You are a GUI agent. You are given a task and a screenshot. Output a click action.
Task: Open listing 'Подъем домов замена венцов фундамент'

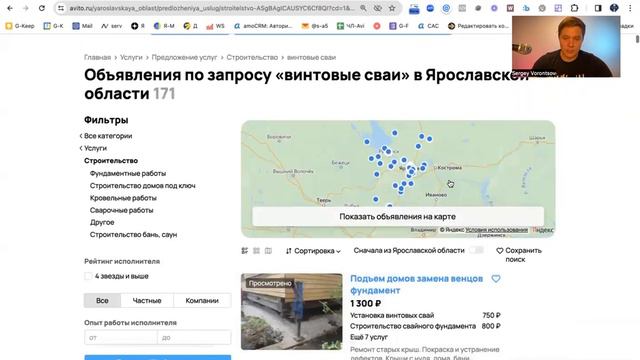click(416, 284)
